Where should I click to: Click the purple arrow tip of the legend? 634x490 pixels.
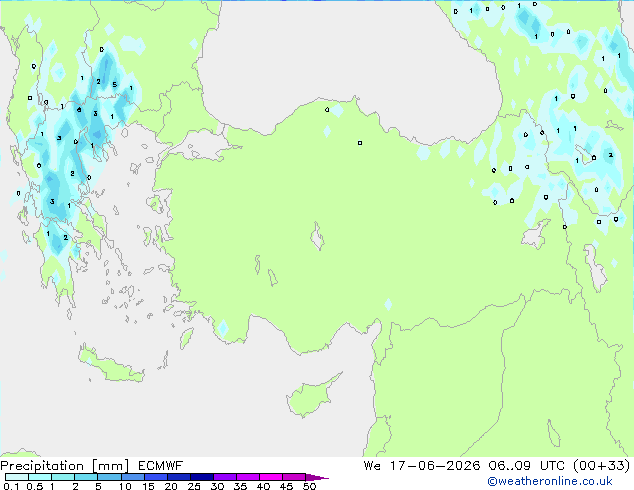click(317, 477)
